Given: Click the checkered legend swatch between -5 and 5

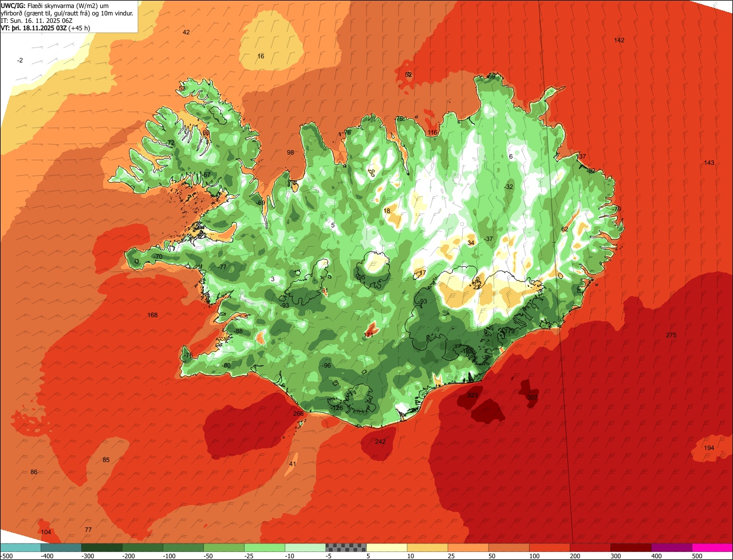Looking at the screenshot, I should tap(346, 547).
